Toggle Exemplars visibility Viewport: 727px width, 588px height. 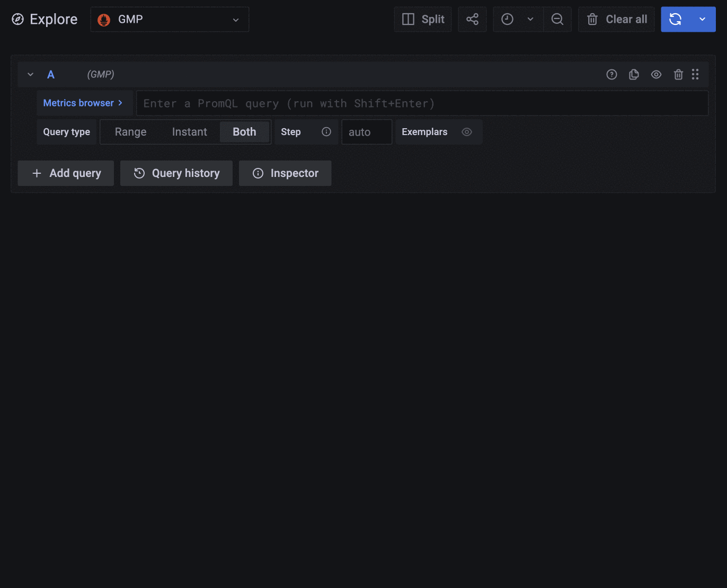(x=467, y=132)
